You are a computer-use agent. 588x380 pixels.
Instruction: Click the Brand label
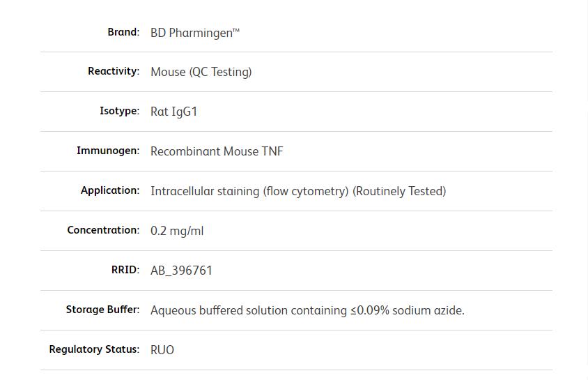pos(123,32)
